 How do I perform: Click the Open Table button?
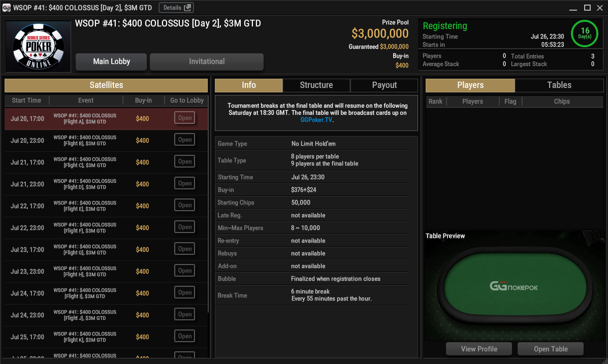point(551,349)
